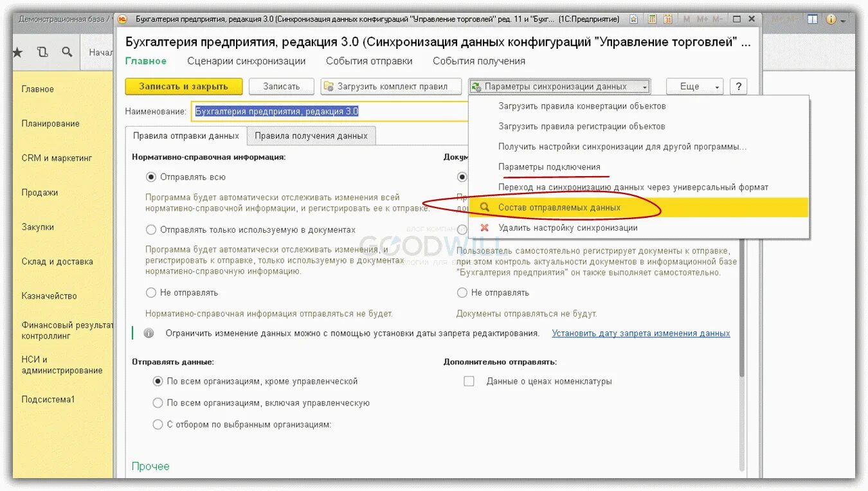Select Не отправлять for Нормативно-справочная информация
This screenshot has width=868, height=491.
point(151,292)
